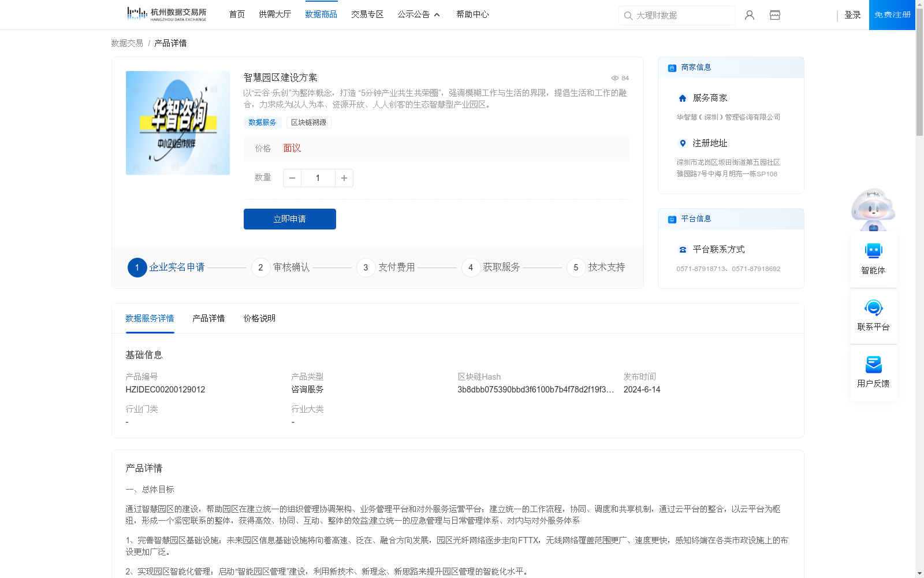Switch to 价格说明 tab

pos(259,318)
